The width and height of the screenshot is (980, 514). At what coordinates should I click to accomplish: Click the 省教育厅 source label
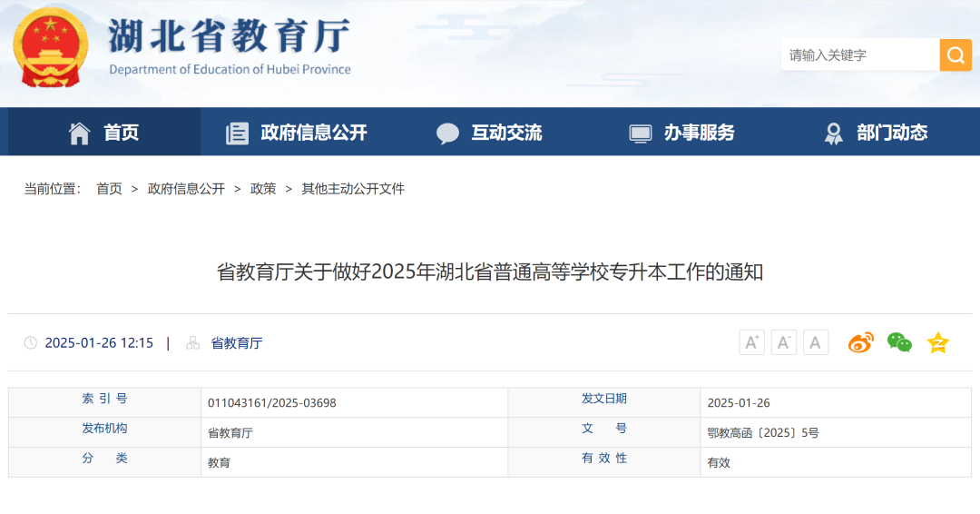237,343
